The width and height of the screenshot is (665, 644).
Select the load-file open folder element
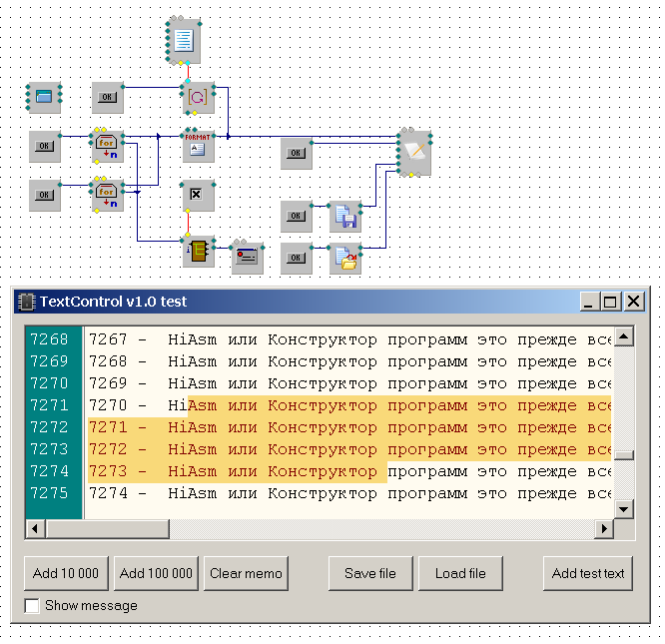coord(345,259)
